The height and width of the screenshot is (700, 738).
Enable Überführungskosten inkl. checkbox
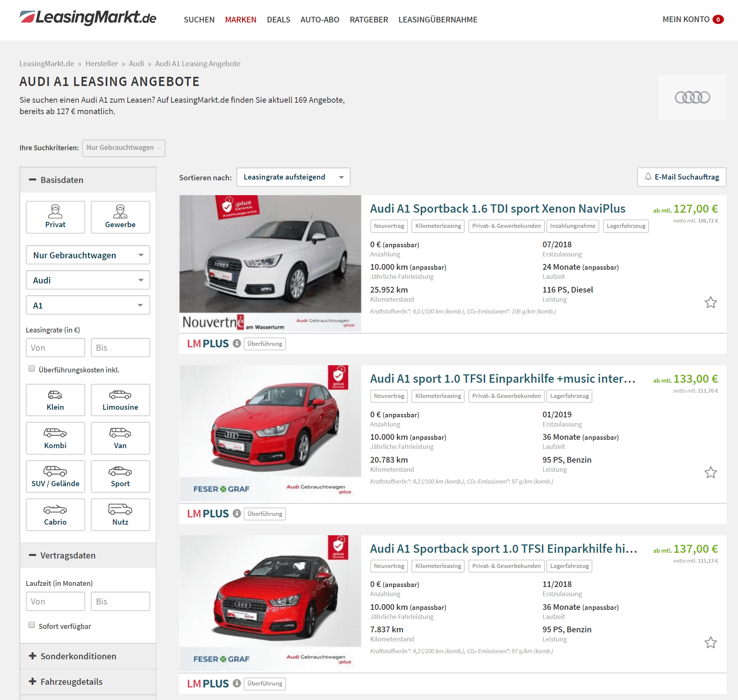click(x=32, y=369)
